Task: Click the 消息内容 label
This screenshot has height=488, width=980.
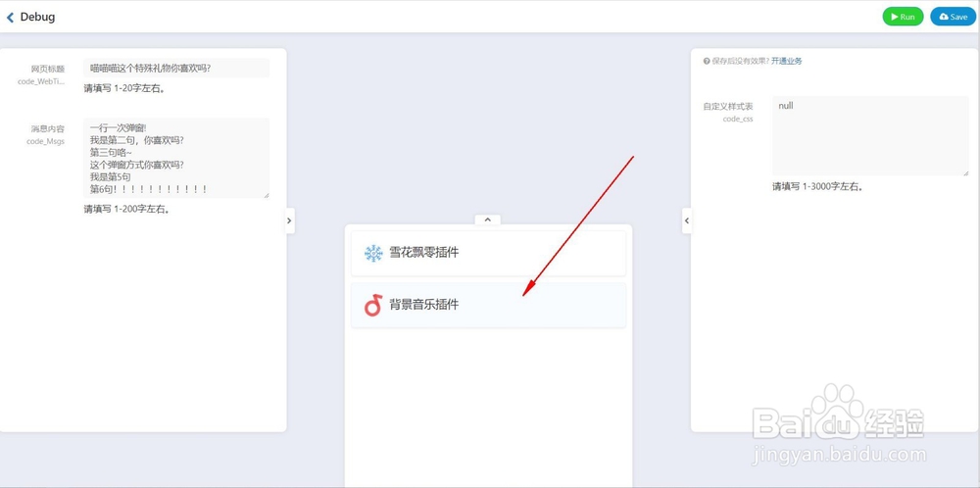Action: click(48, 128)
